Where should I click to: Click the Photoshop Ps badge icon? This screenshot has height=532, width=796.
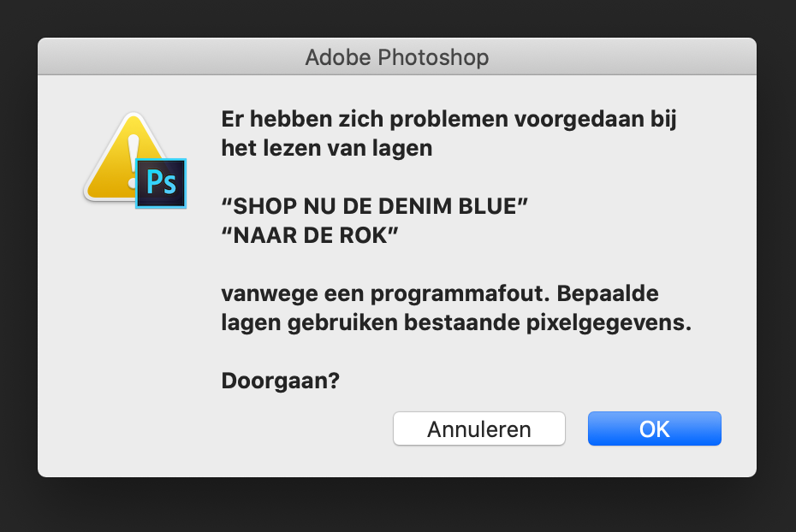161,182
